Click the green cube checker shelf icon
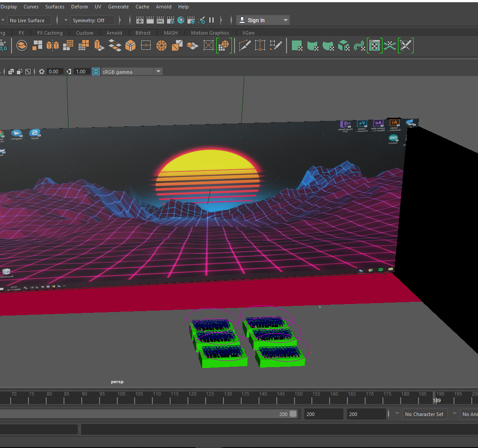 pos(343,45)
